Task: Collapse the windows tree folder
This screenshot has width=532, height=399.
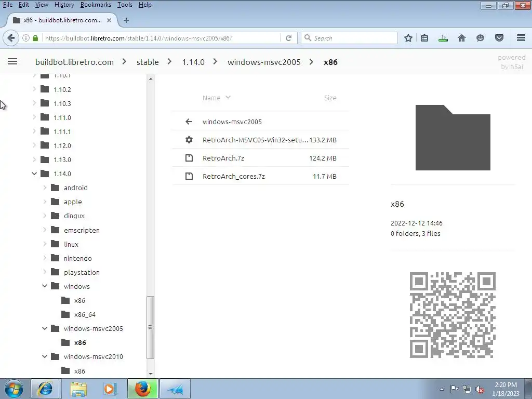Action: pos(45,286)
